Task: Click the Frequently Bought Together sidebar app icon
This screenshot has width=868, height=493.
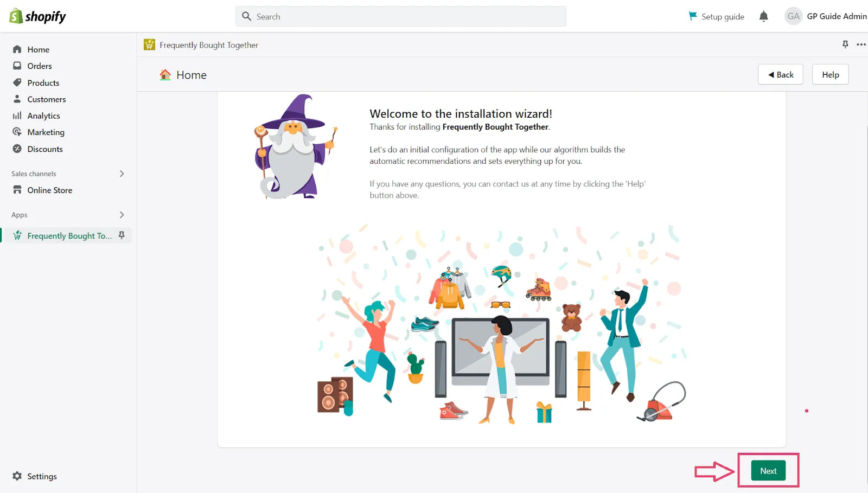Action: 17,235
